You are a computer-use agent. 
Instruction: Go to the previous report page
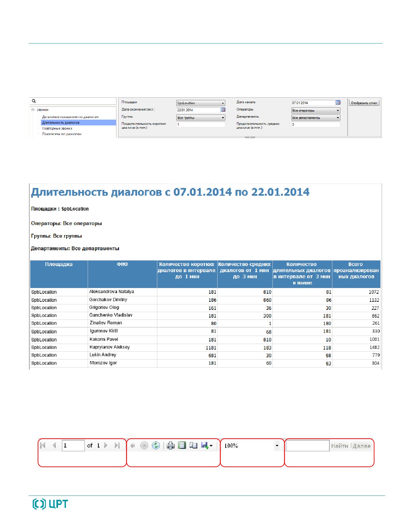coord(54,445)
